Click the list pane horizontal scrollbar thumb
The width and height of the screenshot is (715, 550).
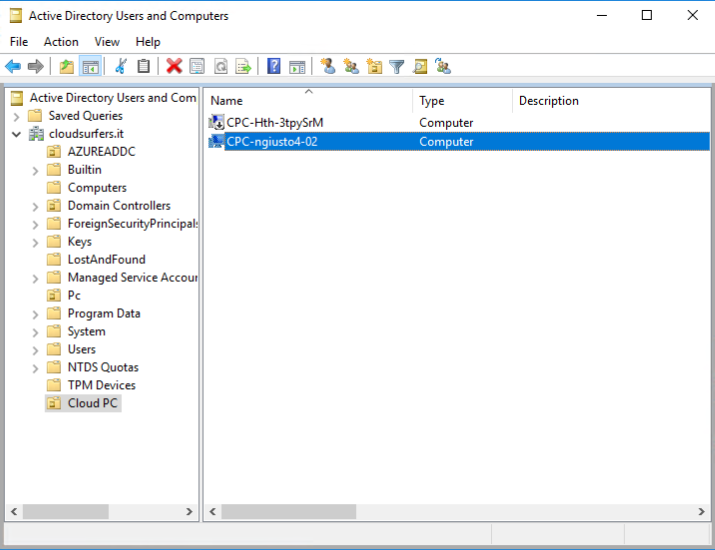[x=289, y=512]
